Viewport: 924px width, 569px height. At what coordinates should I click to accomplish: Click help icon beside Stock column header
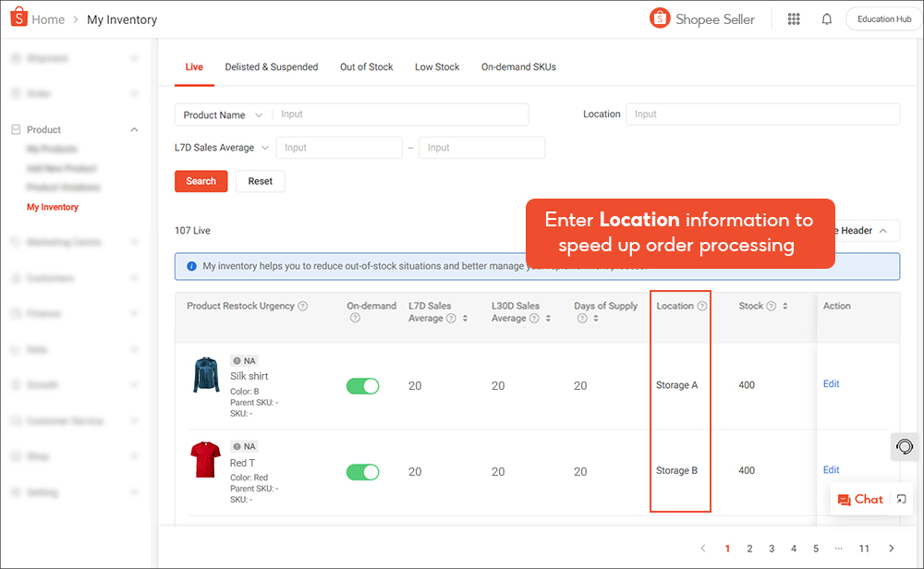click(x=771, y=306)
